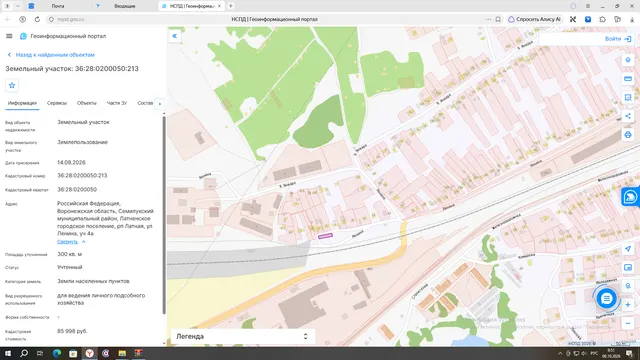
Task: Click the address bar showing nspd.gov.ru
Action: point(71,19)
